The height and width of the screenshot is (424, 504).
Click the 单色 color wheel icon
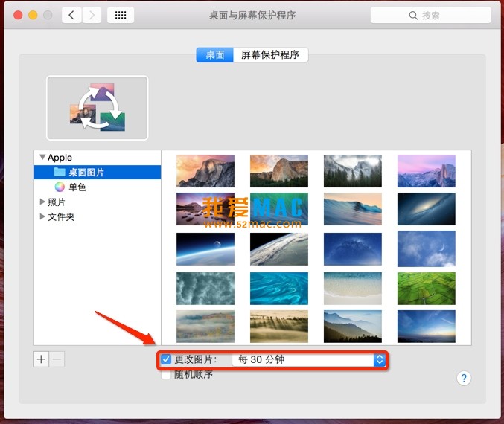(60, 187)
